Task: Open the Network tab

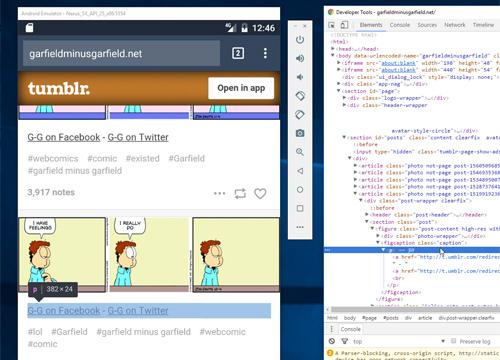Action: tap(455, 25)
